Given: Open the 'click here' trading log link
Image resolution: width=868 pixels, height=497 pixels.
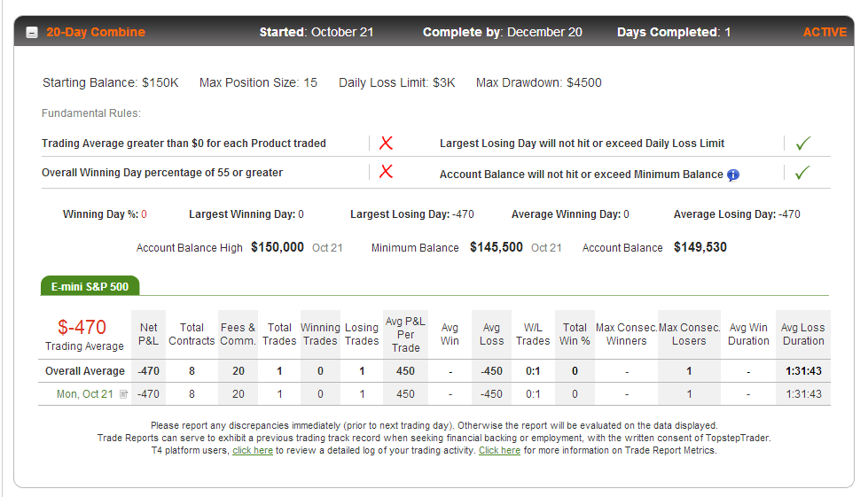Looking at the screenshot, I should click(x=253, y=451).
